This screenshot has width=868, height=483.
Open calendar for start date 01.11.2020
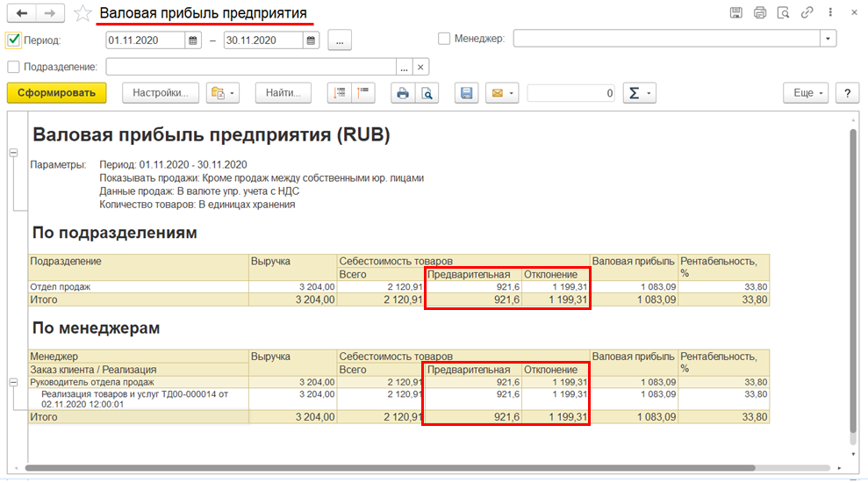click(193, 40)
